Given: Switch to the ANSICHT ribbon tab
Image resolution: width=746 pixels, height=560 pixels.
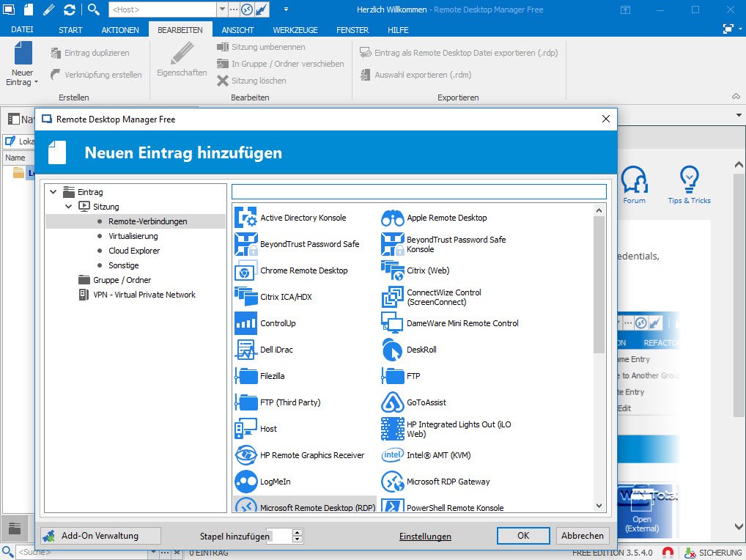Looking at the screenshot, I should click(x=237, y=30).
